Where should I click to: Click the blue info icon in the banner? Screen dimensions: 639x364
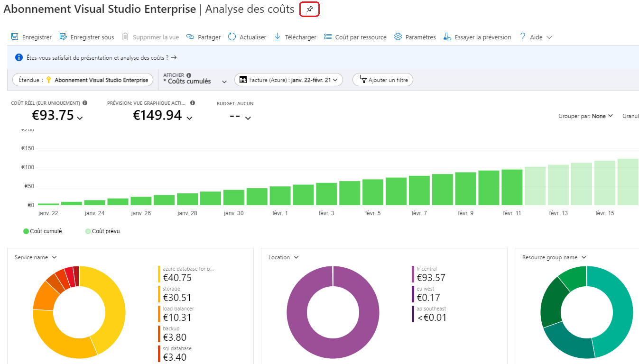click(19, 57)
